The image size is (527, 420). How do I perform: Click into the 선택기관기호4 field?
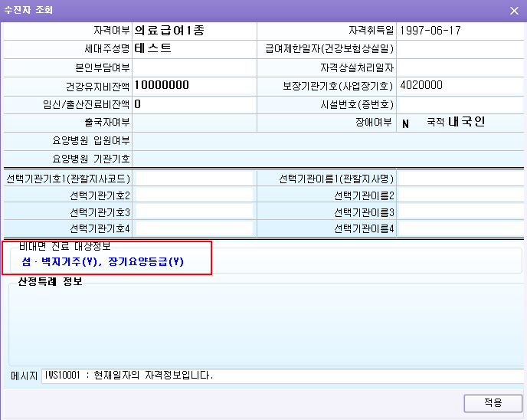[x=193, y=228]
